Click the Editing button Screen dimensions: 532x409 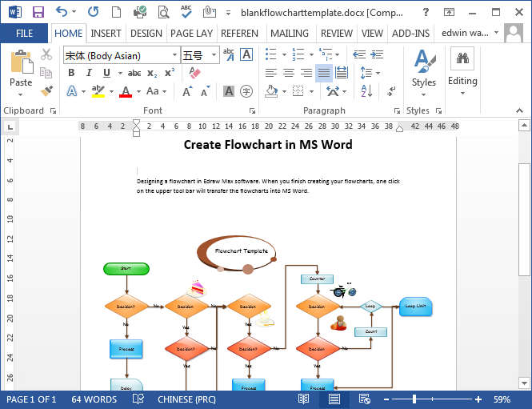point(462,70)
